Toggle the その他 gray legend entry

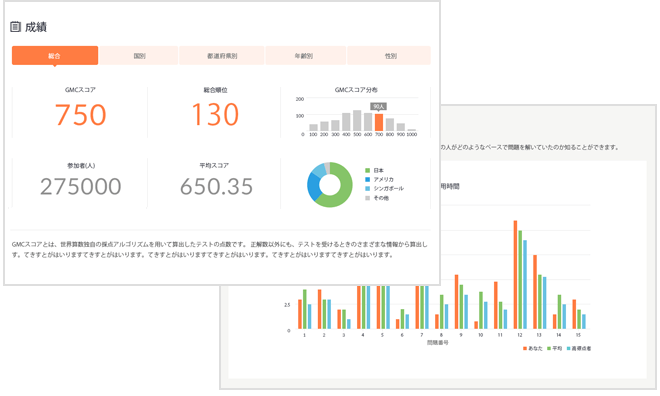pyautogui.click(x=377, y=198)
